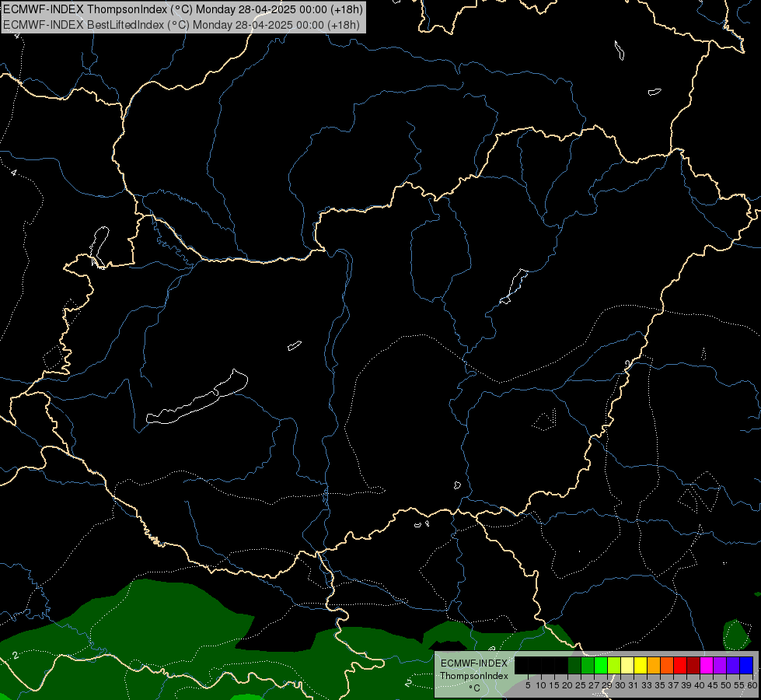The image size is (761, 700).
Task: Click the ThompsonIndex title line at top
Action: 183,9
